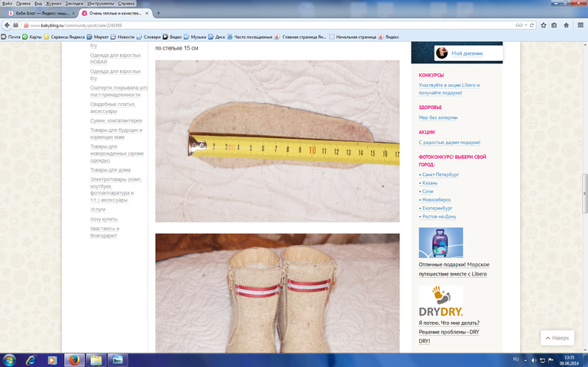Open the Новости bookmark

[122, 37]
